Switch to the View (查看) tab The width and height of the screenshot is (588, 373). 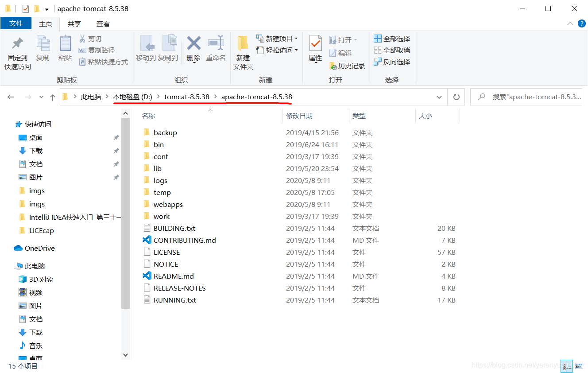click(x=103, y=23)
